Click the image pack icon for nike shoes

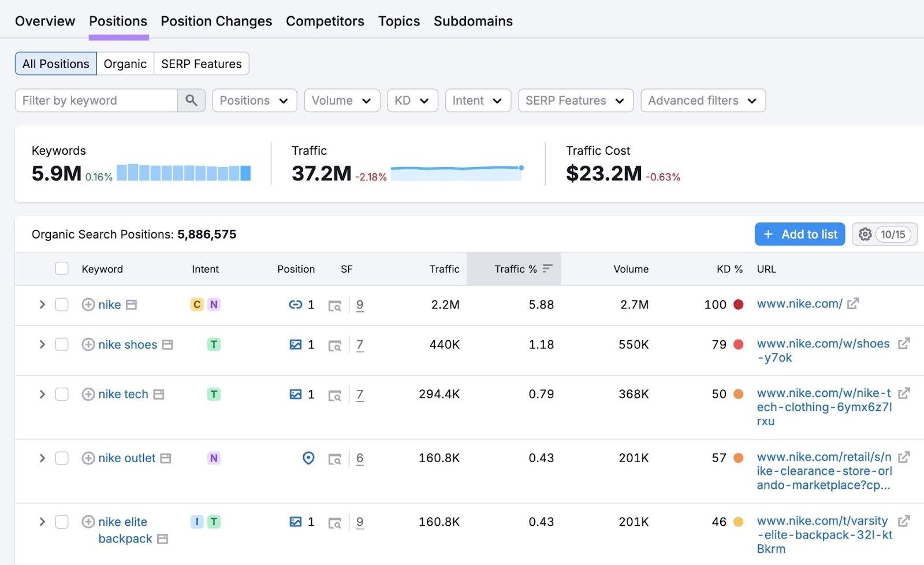pos(296,344)
